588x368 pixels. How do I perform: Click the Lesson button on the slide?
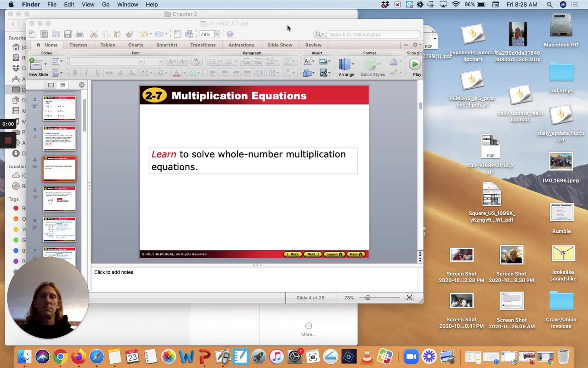point(334,254)
